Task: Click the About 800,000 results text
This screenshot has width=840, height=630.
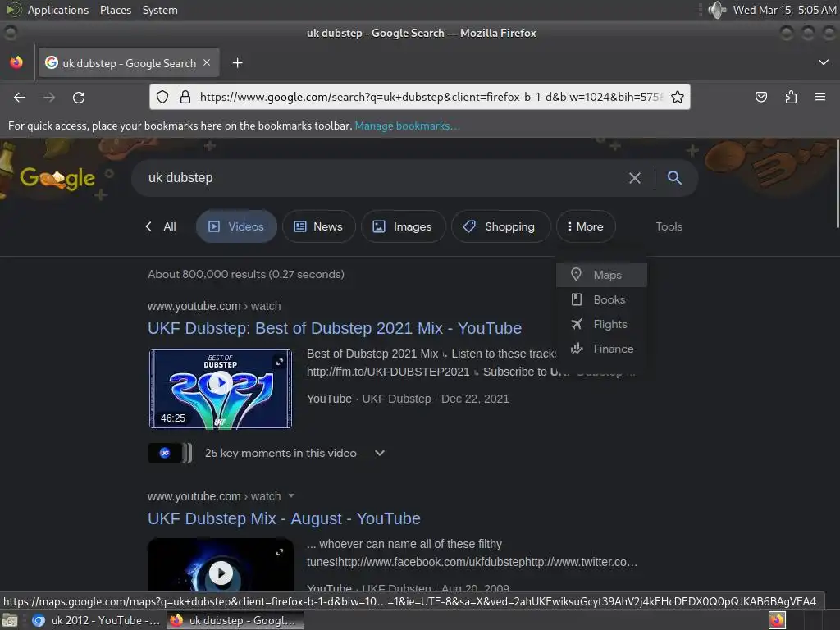Action: tap(246, 274)
